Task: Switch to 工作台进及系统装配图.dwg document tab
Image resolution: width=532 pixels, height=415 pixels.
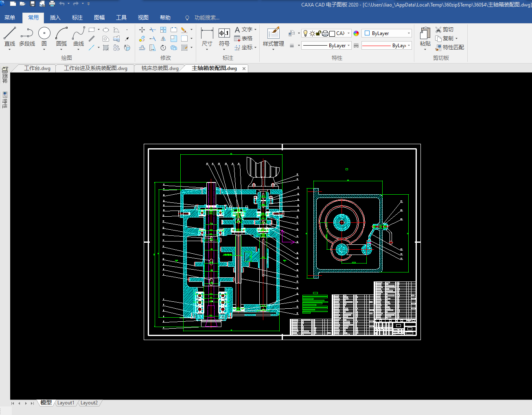Action: 96,68
